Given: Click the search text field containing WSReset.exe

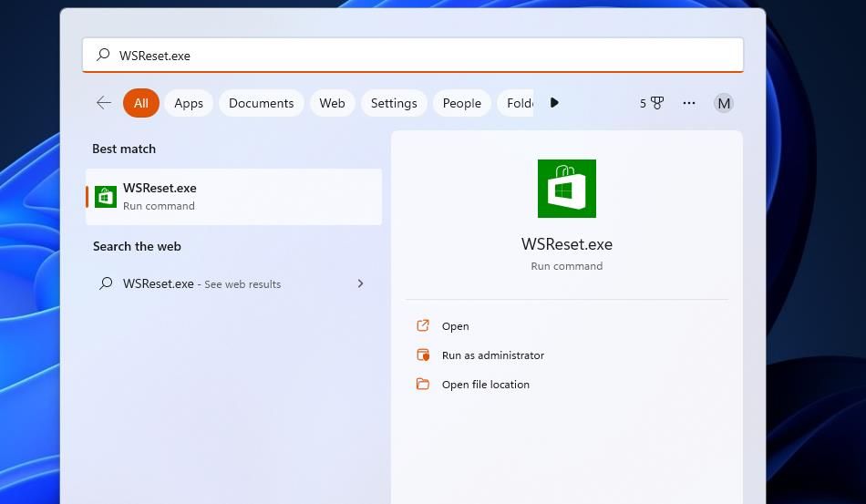Looking at the screenshot, I should point(413,56).
